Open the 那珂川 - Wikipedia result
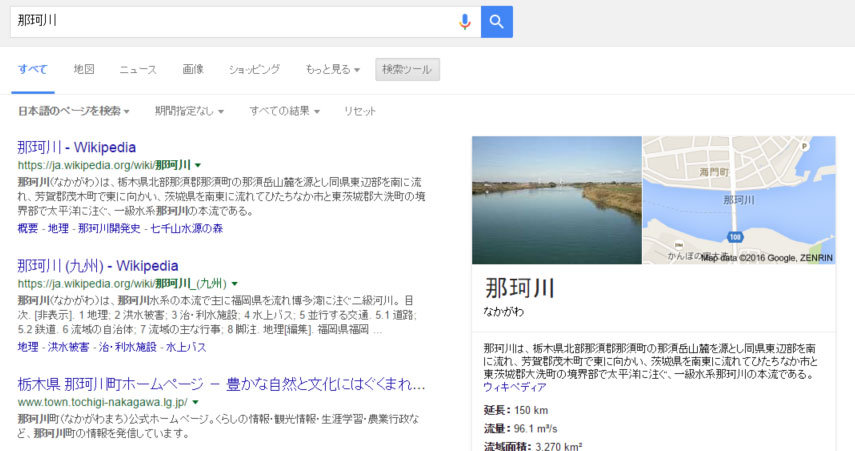855x451 pixels. coord(76,147)
